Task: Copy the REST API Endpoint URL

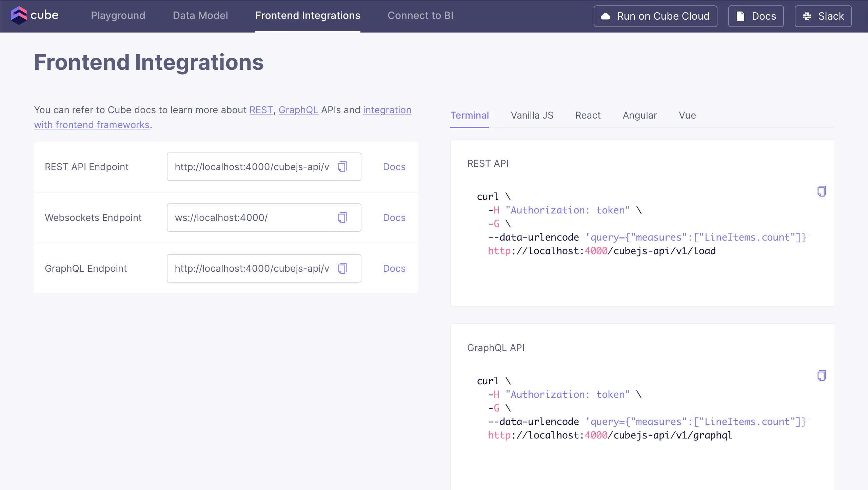Action: click(x=342, y=167)
